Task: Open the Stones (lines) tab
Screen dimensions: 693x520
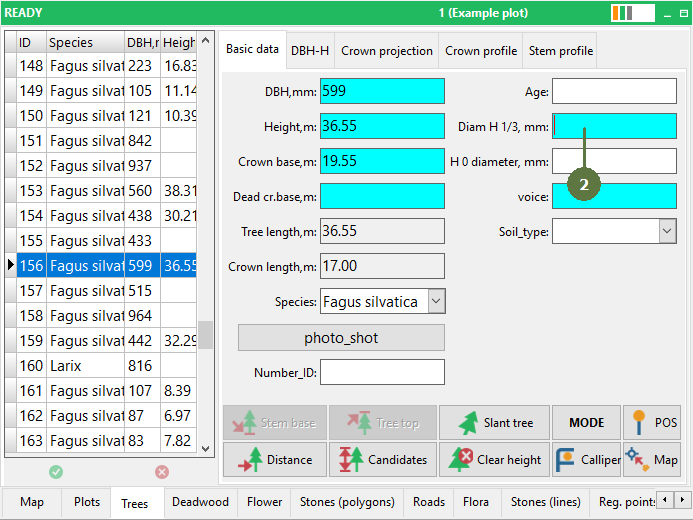Action: coord(545,502)
